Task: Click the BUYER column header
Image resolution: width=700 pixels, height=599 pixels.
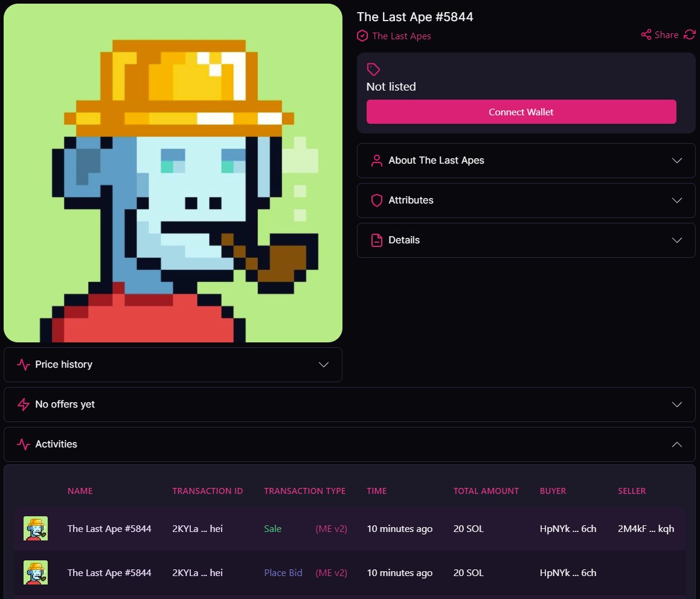Action: point(553,491)
